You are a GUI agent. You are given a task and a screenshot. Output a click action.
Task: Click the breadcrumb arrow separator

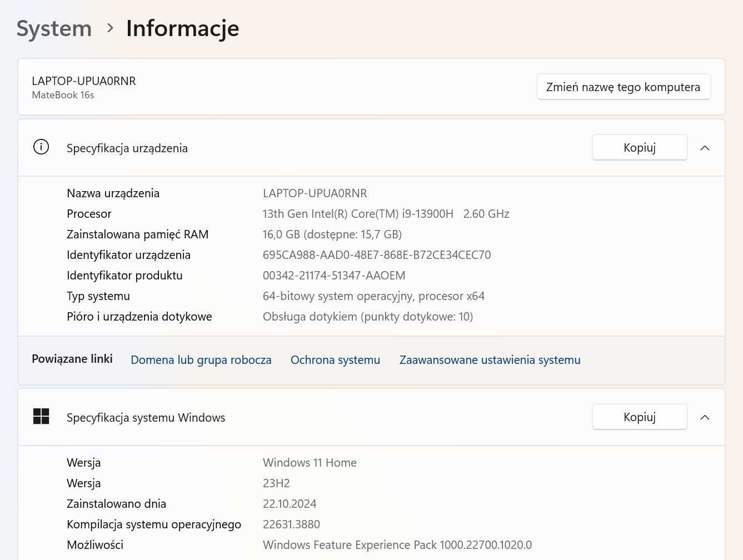click(110, 28)
